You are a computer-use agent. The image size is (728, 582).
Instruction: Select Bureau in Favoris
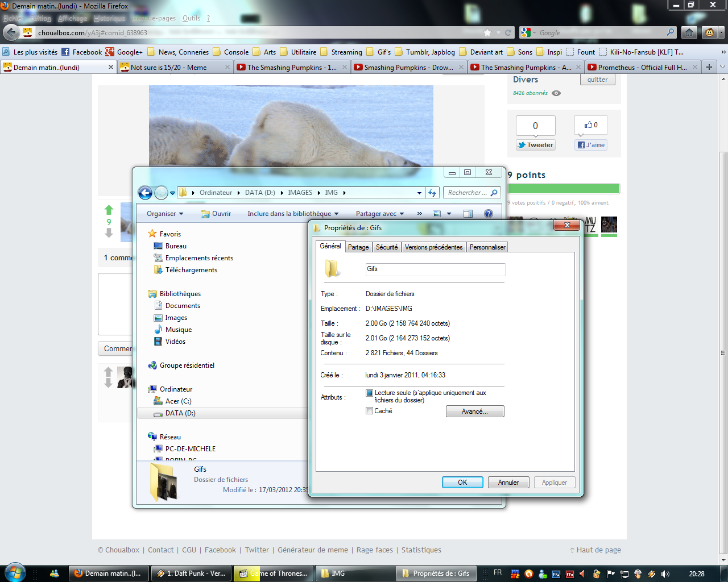176,246
